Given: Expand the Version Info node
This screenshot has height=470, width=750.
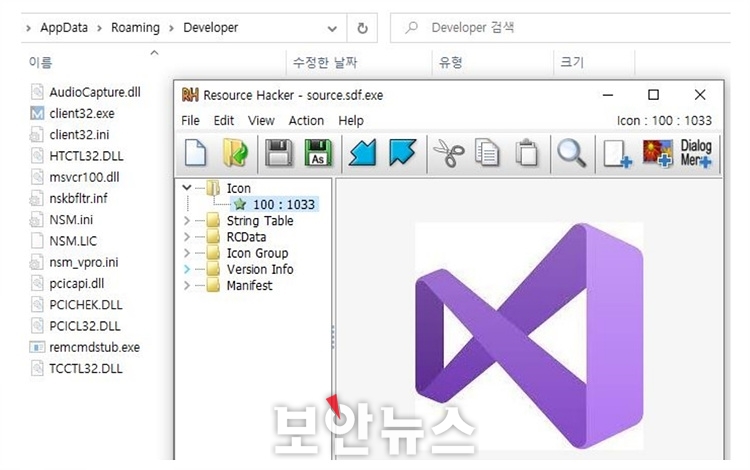Looking at the screenshot, I should pyautogui.click(x=187, y=269).
